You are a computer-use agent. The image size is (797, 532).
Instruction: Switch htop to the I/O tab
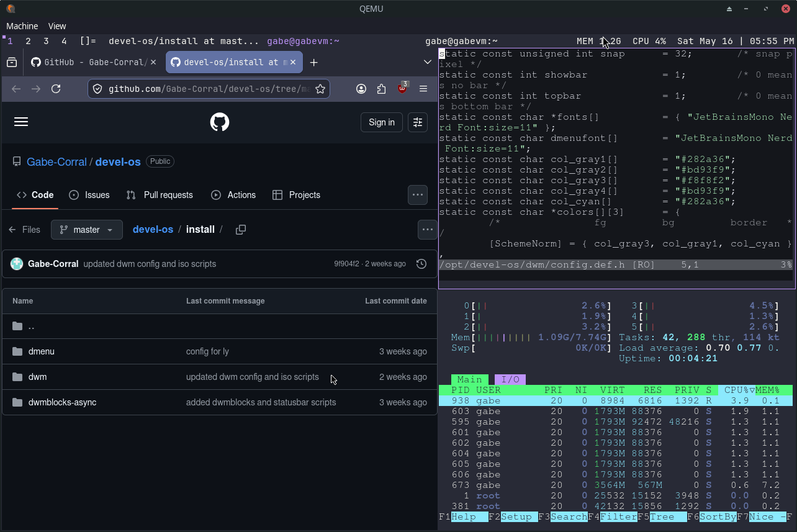point(510,379)
